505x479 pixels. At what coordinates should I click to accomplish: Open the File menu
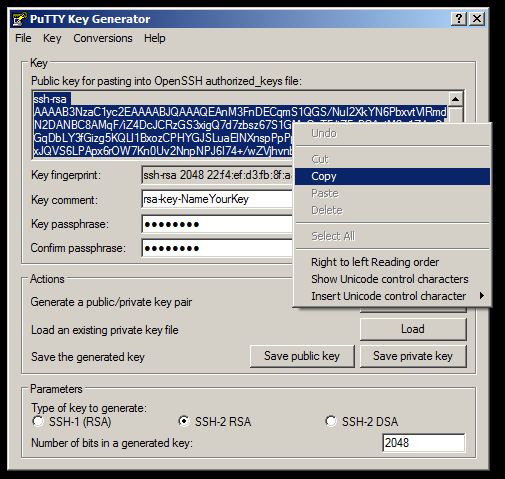(23, 38)
